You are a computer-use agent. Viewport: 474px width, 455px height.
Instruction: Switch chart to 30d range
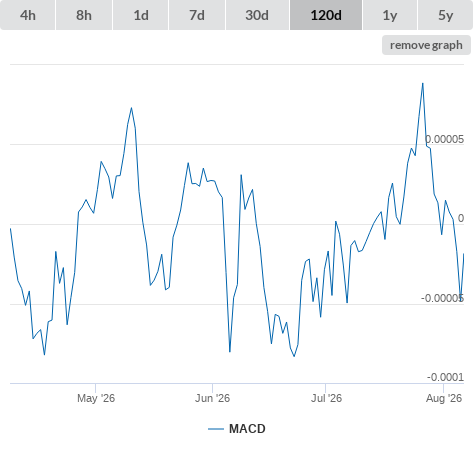[257, 15]
